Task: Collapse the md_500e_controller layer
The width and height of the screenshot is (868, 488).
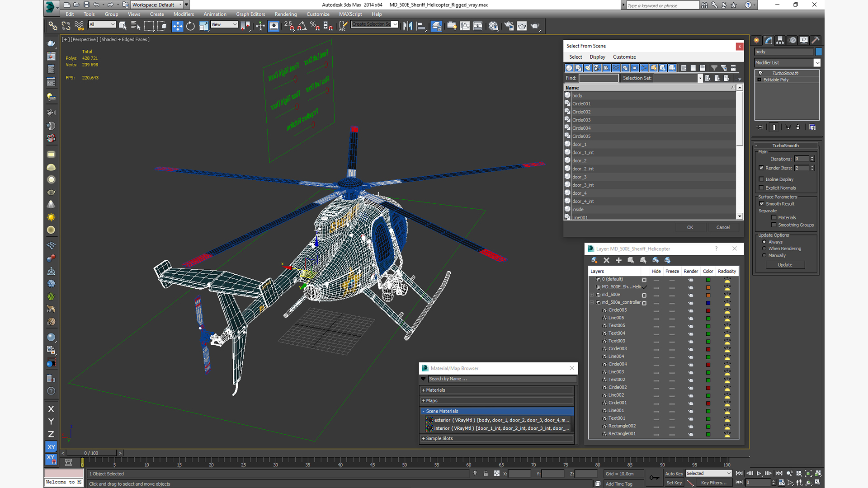Action: pyautogui.click(x=592, y=303)
